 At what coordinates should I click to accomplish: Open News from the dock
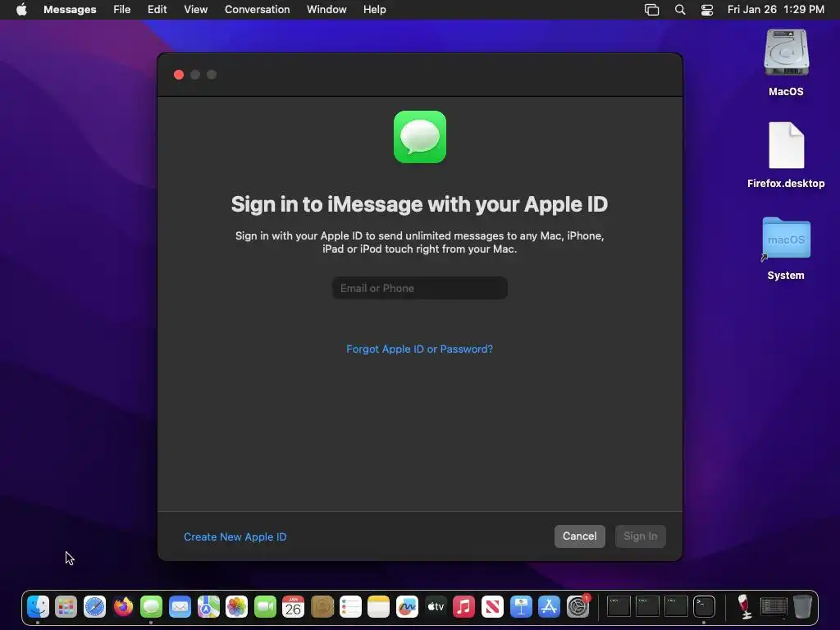point(492,607)
